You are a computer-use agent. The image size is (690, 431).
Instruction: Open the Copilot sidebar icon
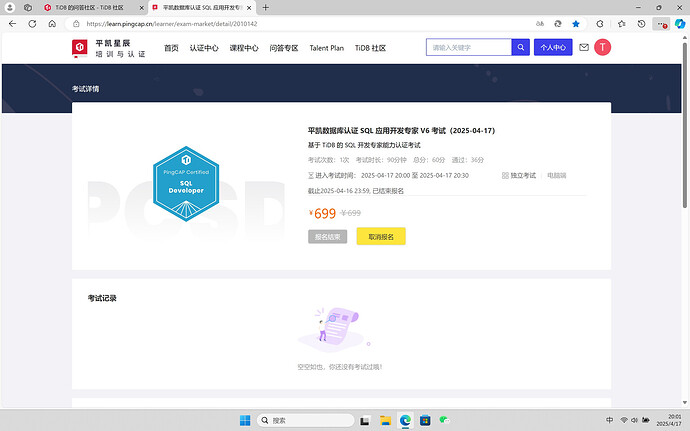coord(680,24)
